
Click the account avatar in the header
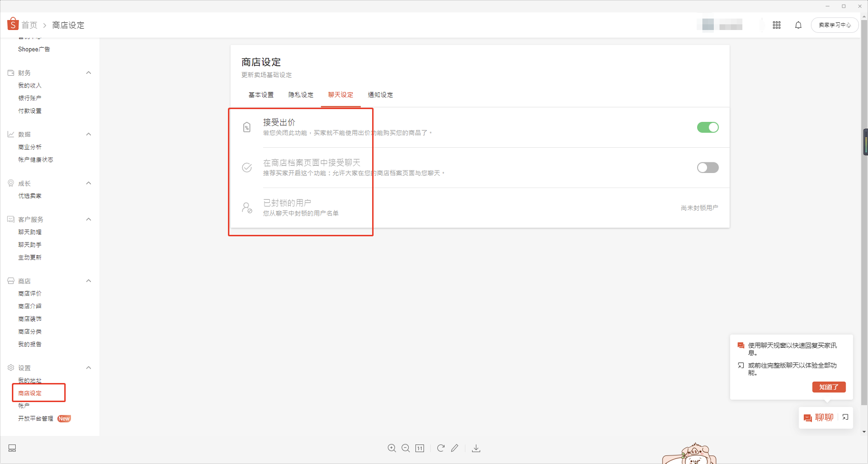708,25
